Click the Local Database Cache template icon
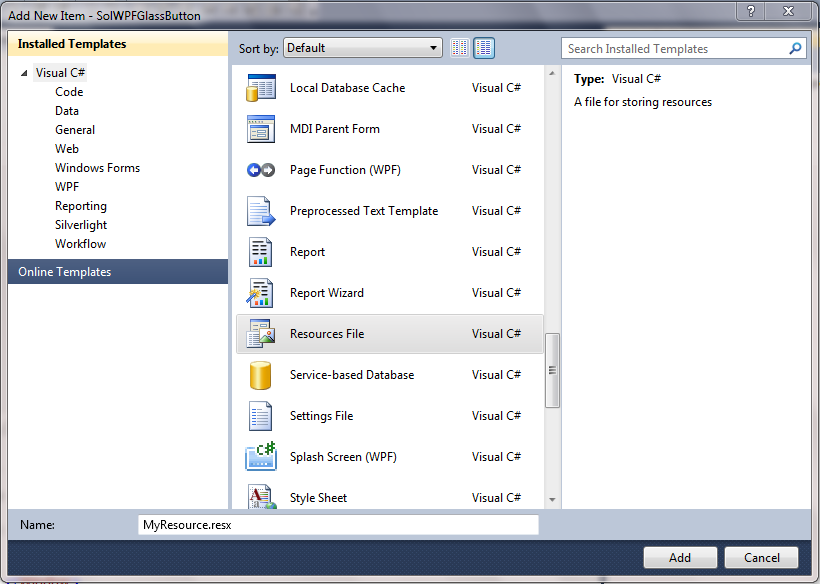 point(260,87)
